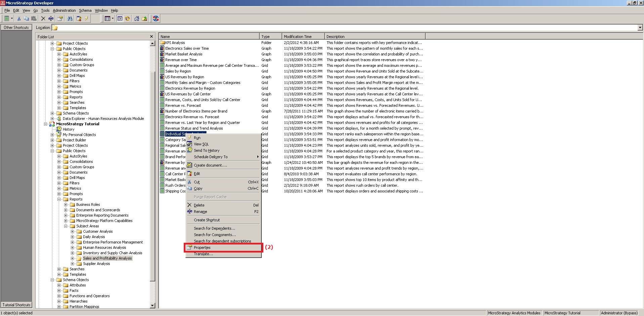Image resolution: width=644 pixels, height=316 pixels.
Task: Click the Up One Level folder icon
Action: click(144, 18)
